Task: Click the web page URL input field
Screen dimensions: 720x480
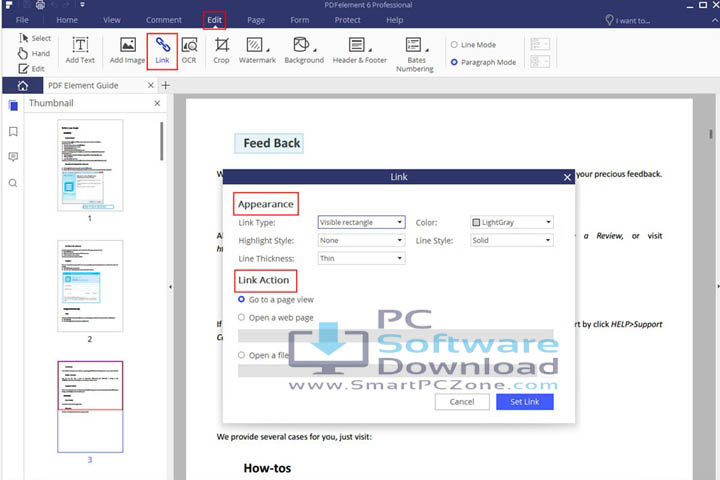Action: (x=395, y=336)
